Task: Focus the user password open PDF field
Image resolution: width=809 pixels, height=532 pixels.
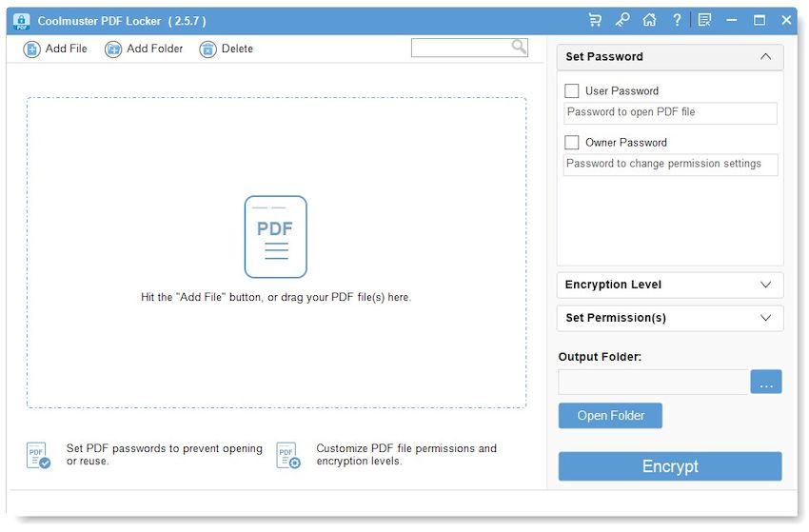Action: [x=670, y=113]
